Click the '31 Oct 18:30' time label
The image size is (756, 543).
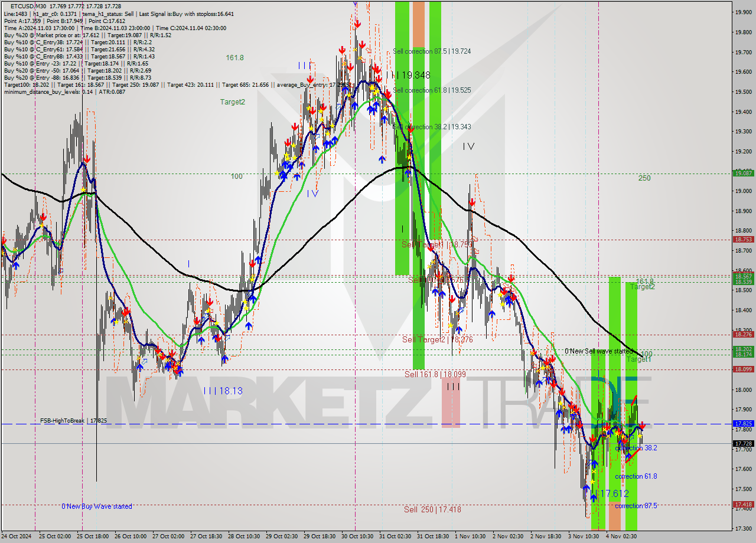coord(432,537)
